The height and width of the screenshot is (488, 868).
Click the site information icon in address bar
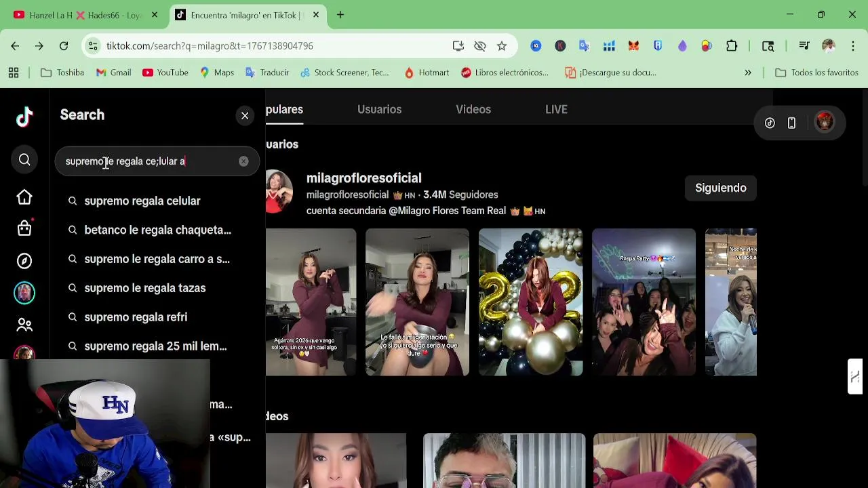coord(93,46)
